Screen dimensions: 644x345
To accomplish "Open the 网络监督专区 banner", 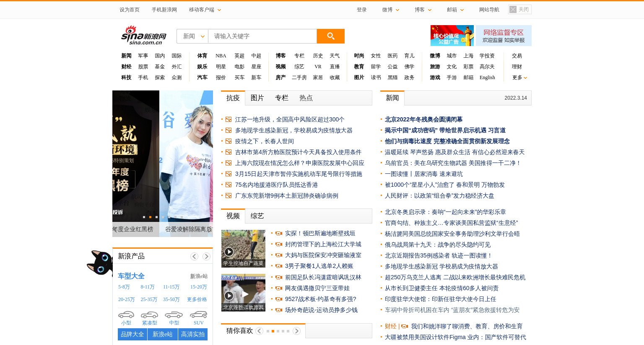I will click(504, 36).
